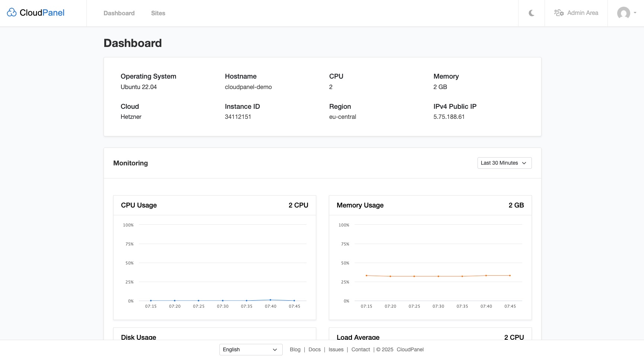This screenshot has width=644, height=358.
Task: Open the Admin Area link
Action: pos(583,13)
